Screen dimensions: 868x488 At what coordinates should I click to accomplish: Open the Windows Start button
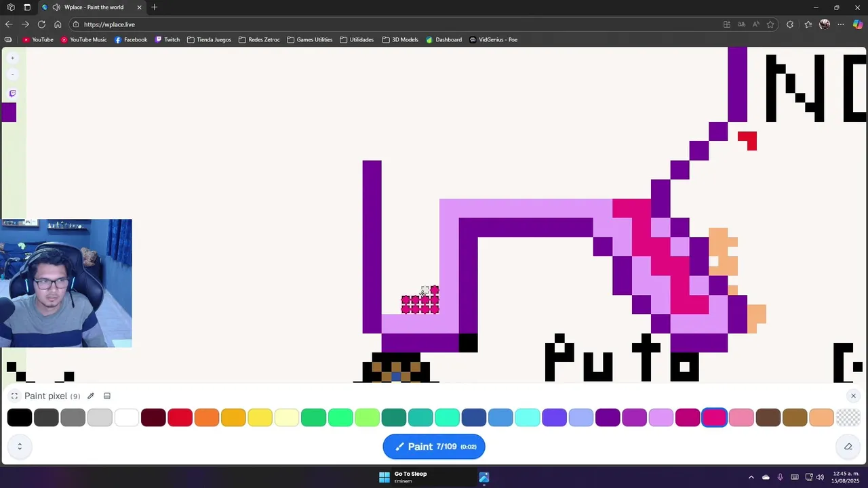384,477
